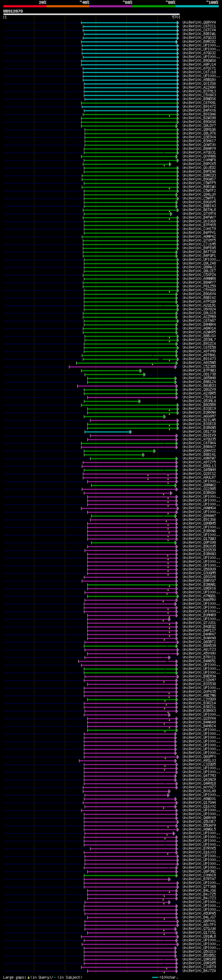Select hit label UniRef100_C6TJ18
Viewport: 222px width, 980px height.
click(x=199, y=72)
